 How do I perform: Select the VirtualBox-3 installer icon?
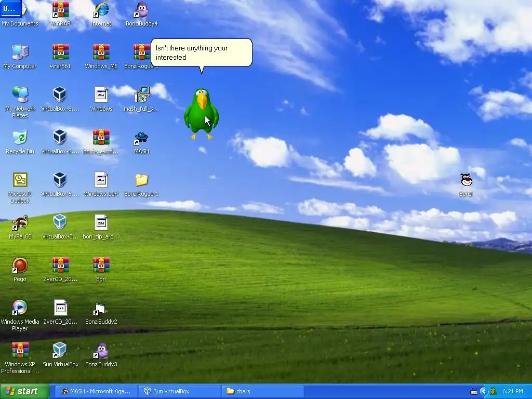[x=60, y=222]
